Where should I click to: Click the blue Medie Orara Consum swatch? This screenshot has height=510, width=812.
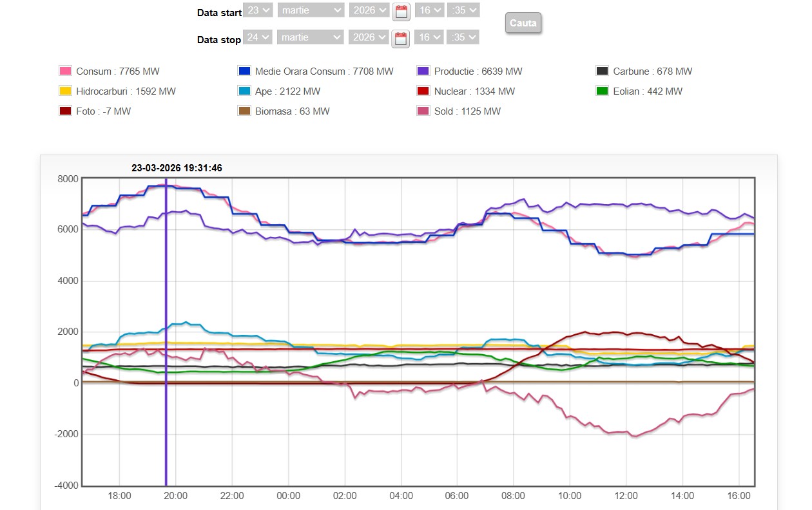point(244,71)
